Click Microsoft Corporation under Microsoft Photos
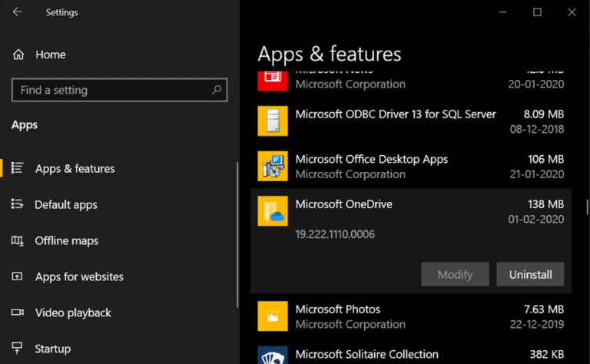The image size is (590, 364). tap(350, 324)
